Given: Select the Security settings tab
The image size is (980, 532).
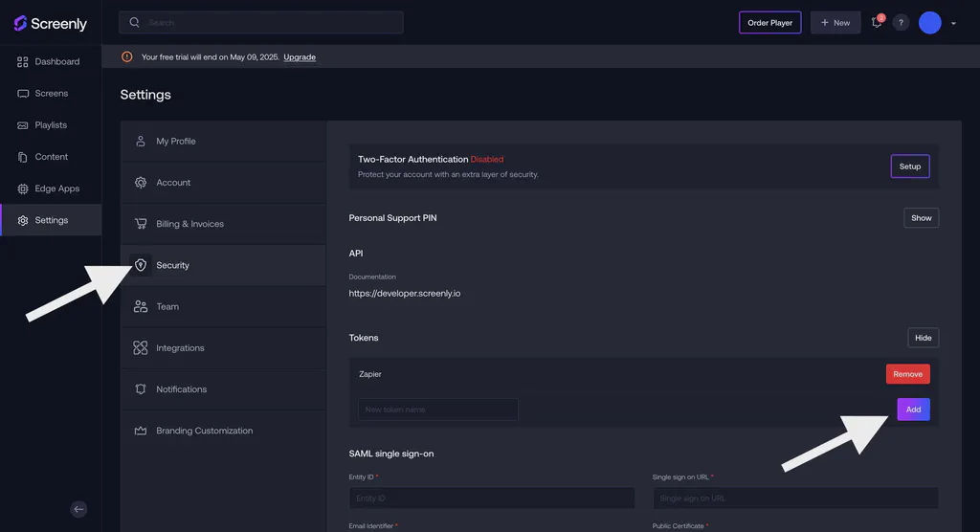Looking at the screenshot, I should (x=223, y=265).
